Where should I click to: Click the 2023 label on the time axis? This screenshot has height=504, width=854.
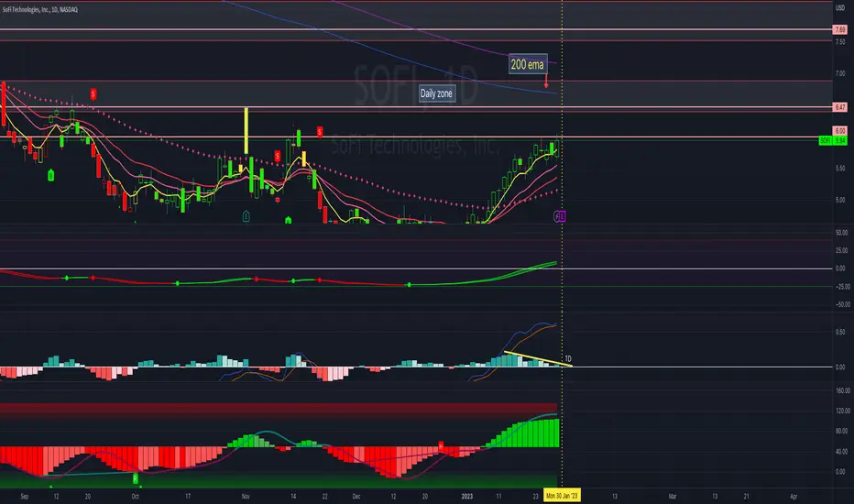pyautogui.click(x=466, y=497)
